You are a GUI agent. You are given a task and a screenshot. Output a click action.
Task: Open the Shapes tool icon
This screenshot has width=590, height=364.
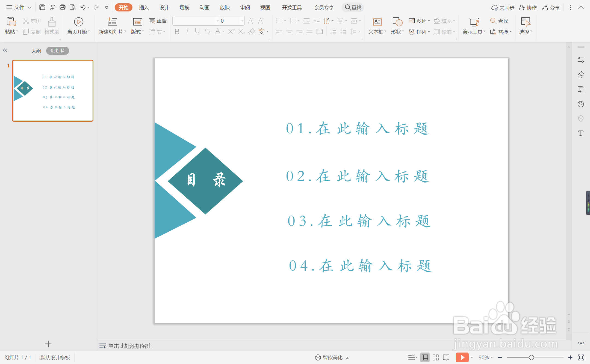click(x=397, y=22)
